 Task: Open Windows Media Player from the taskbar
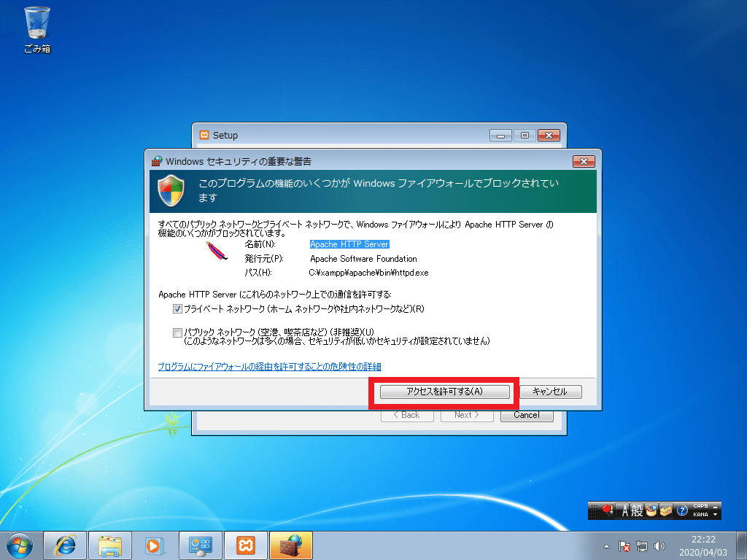[155, 545]
